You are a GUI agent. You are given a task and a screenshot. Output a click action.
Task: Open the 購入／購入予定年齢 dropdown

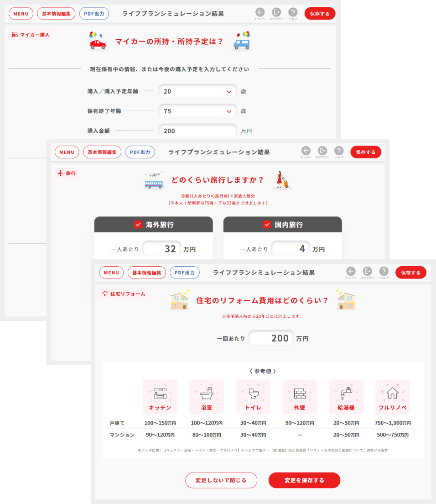tap(197, 91)
